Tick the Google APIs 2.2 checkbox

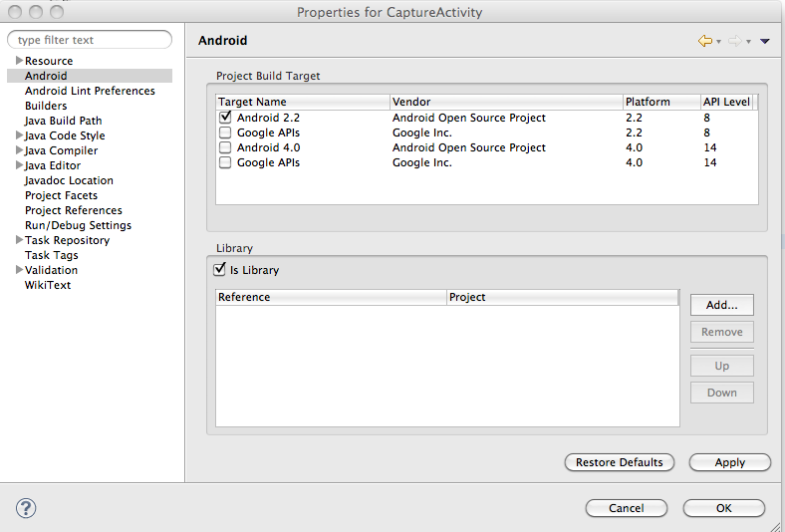click(225, 133)
